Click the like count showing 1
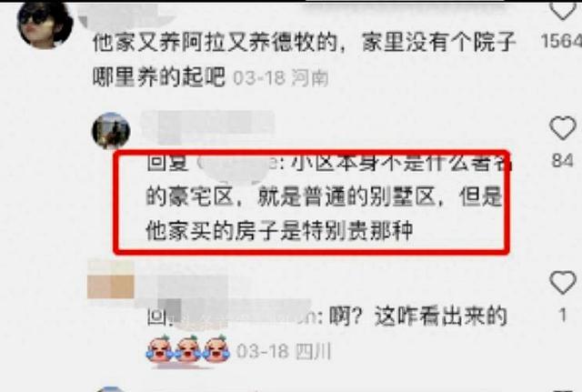 tap(563, 316)
